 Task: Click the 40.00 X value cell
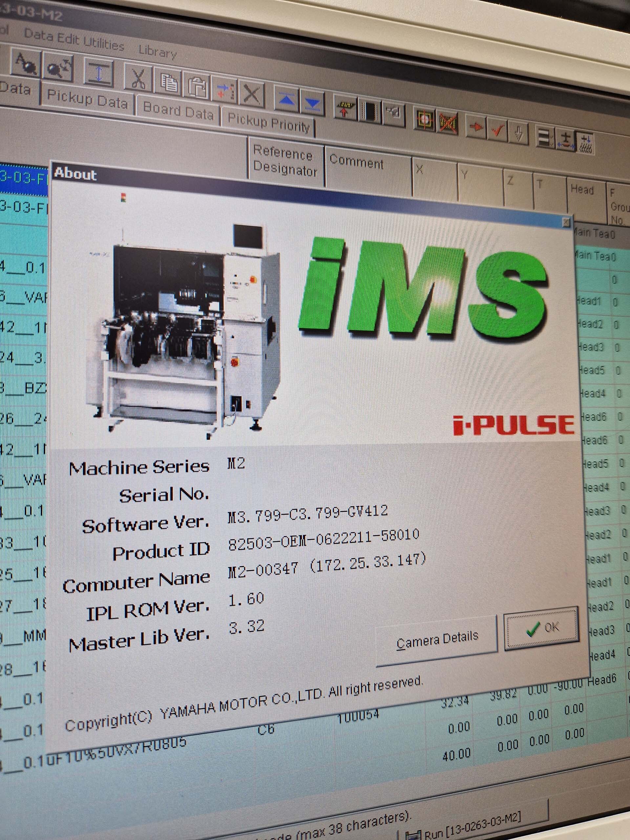coord(456,755)
